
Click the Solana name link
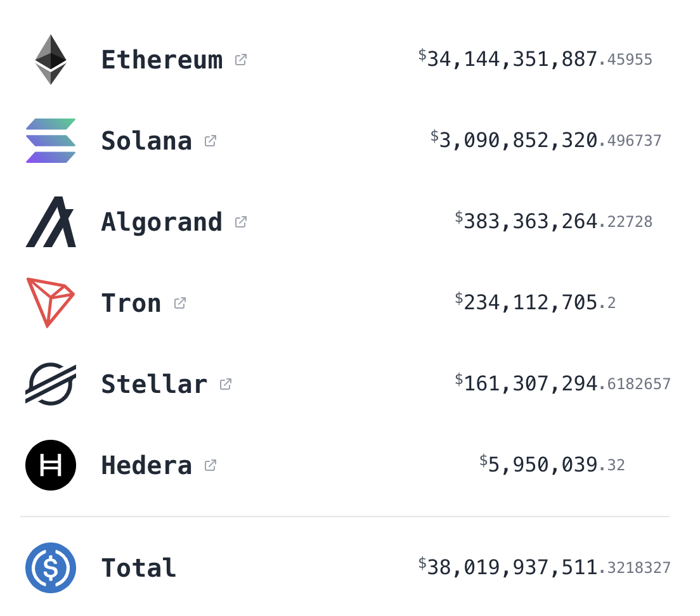[147, 141]
